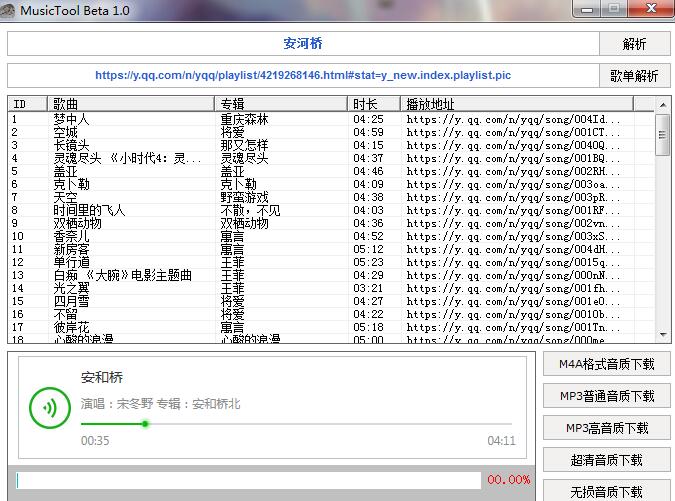Start 超清音质下载 download
This screenshot has width=675, height=501.
[x=607, y=460]
